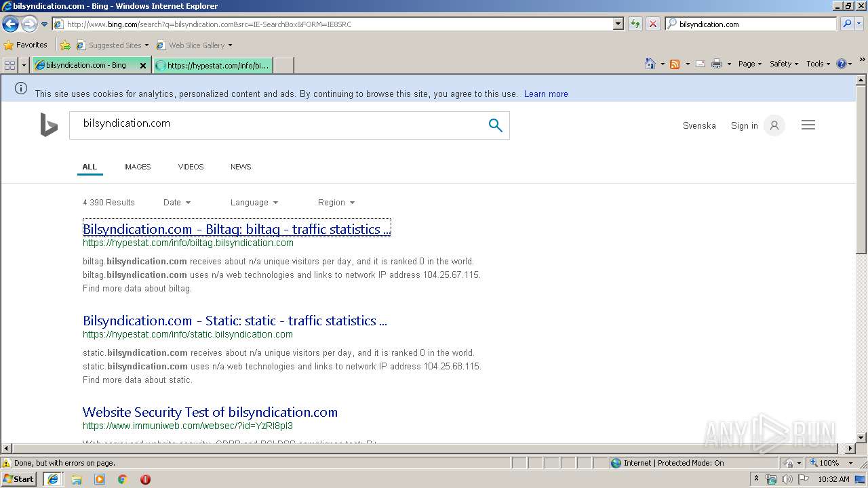Switch to the hypestat.com tab

coord(213,65)
